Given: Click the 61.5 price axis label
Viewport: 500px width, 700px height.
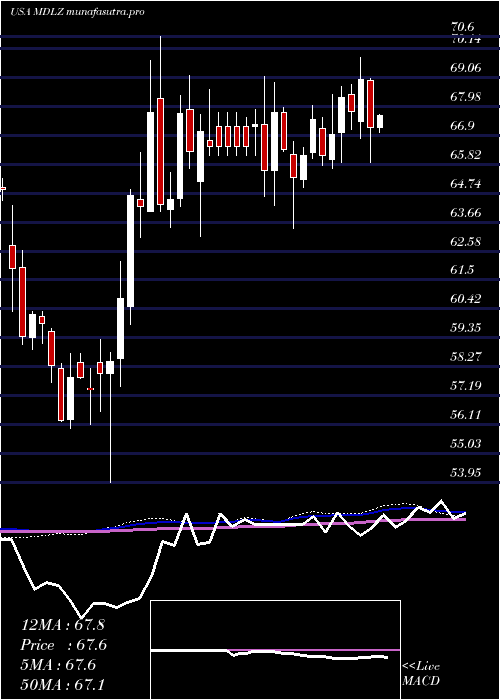Looking at the screenshot, I should 463,270.
